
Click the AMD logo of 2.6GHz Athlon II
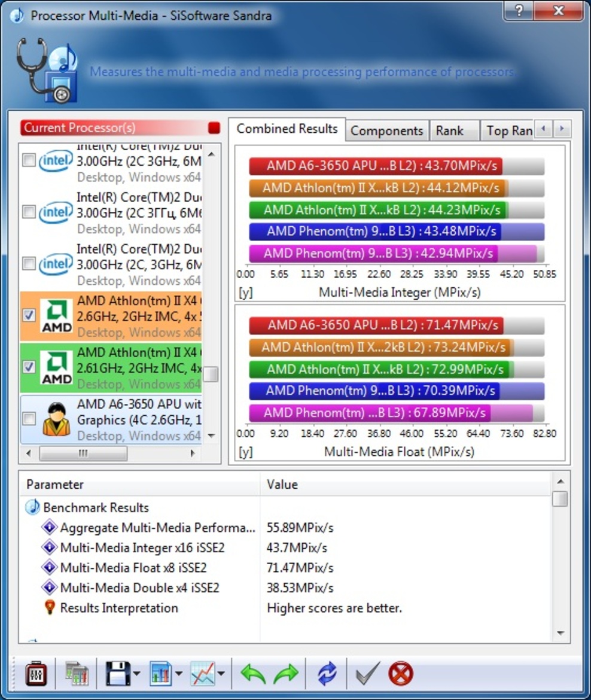pos(57,316)
